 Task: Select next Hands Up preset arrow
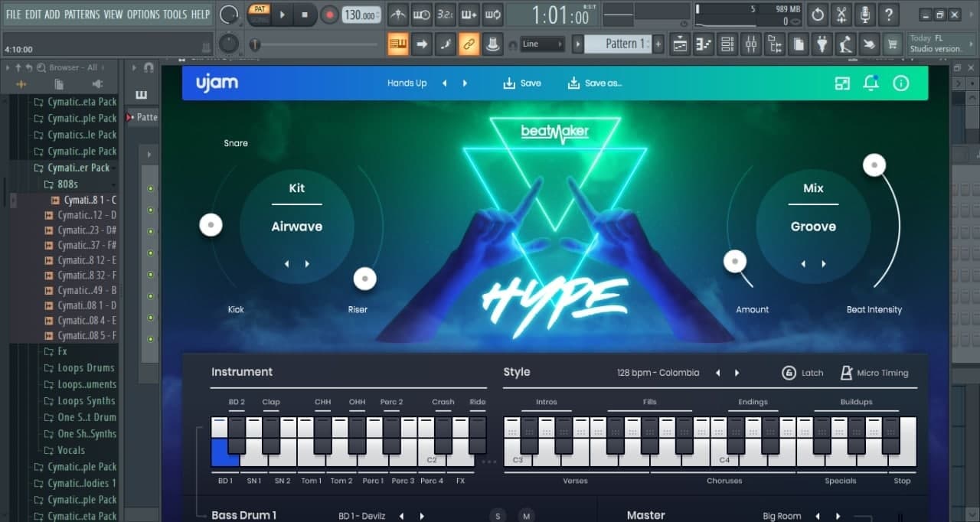tap(465, 83)
